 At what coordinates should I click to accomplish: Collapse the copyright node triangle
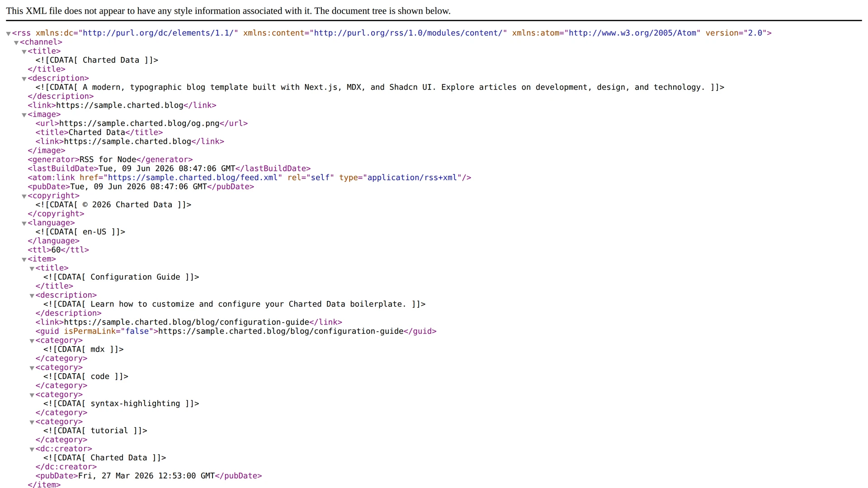(x=24, y=196)
